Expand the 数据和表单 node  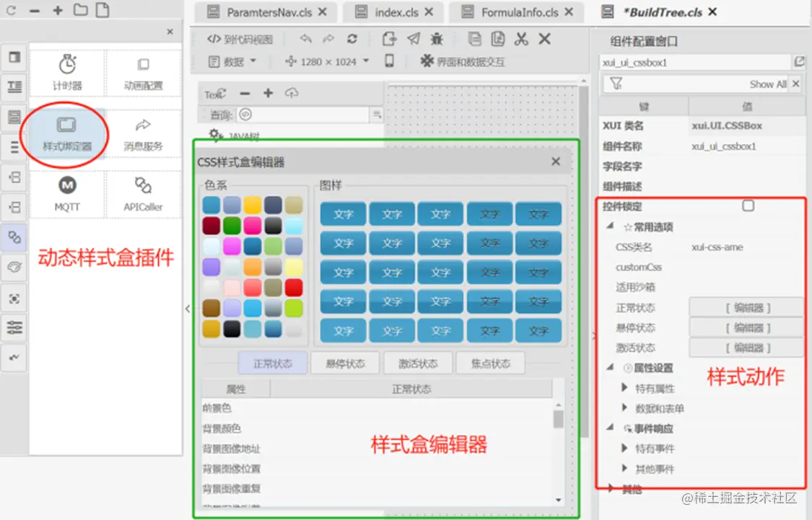click(624, 407)
